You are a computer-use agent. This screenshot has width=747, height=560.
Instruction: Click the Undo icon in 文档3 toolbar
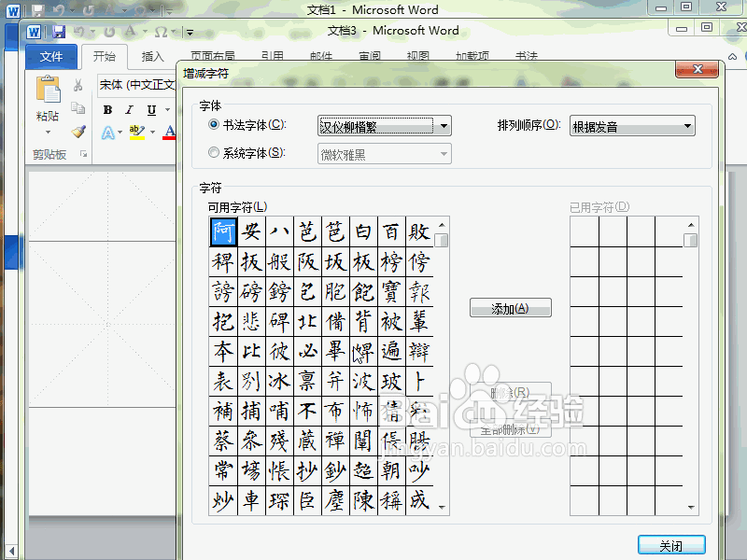coord(78,32)
